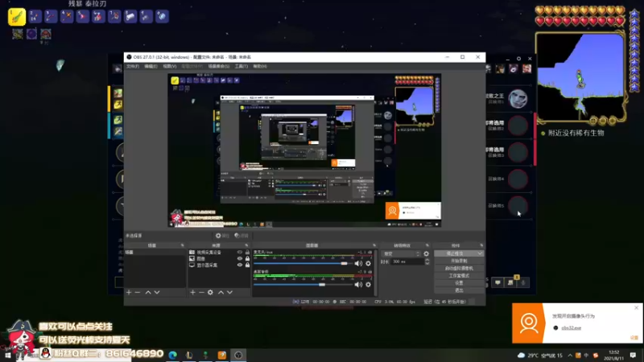Image resolution: width=644 pixels, height=362 pixels.
Task: Pop out the scene transitions dock panel
Action: pos(427,245)
